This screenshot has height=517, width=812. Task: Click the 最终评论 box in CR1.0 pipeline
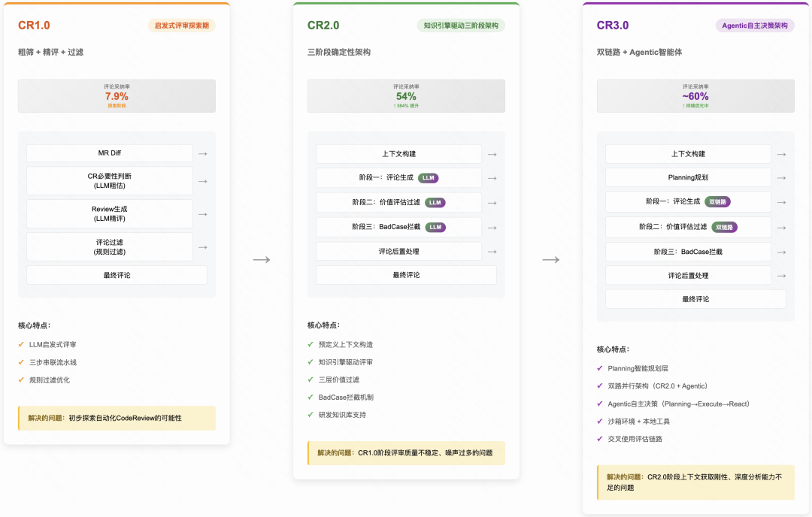pos(117,274)
